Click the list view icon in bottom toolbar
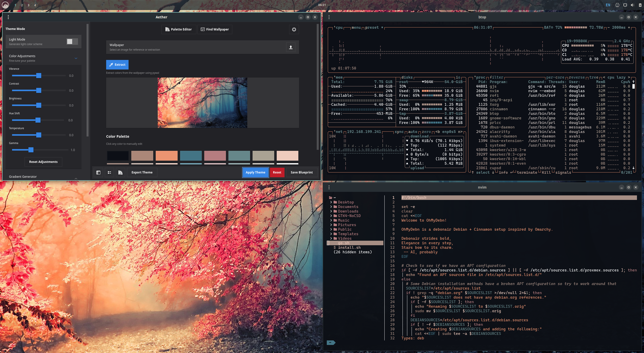Viewport: 644px width, 353px height. point(109,172)
